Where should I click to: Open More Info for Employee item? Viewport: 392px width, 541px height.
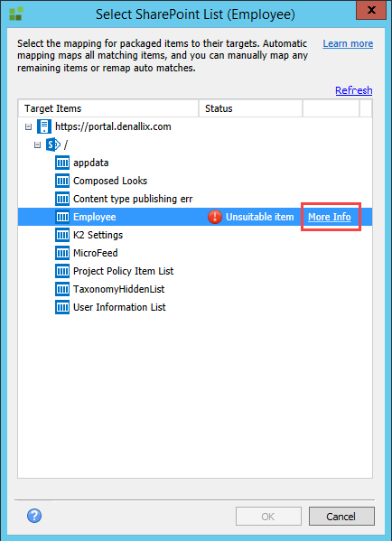click(330, 217)
